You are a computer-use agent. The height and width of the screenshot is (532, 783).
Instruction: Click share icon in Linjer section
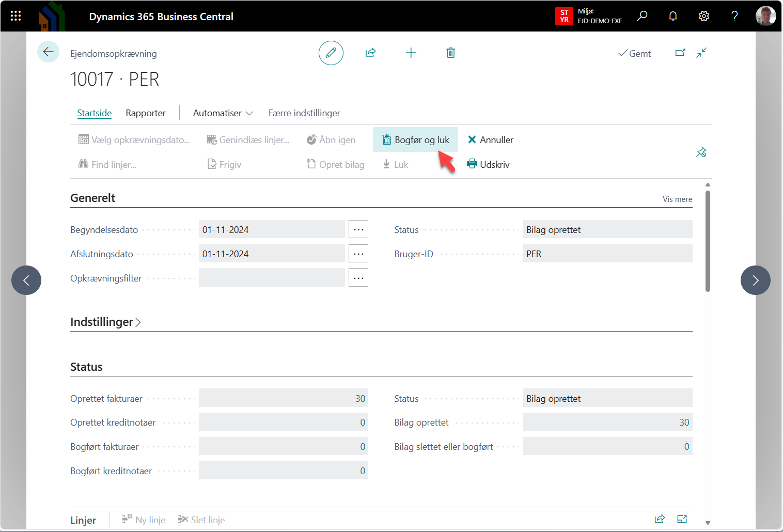pos(660,519)
